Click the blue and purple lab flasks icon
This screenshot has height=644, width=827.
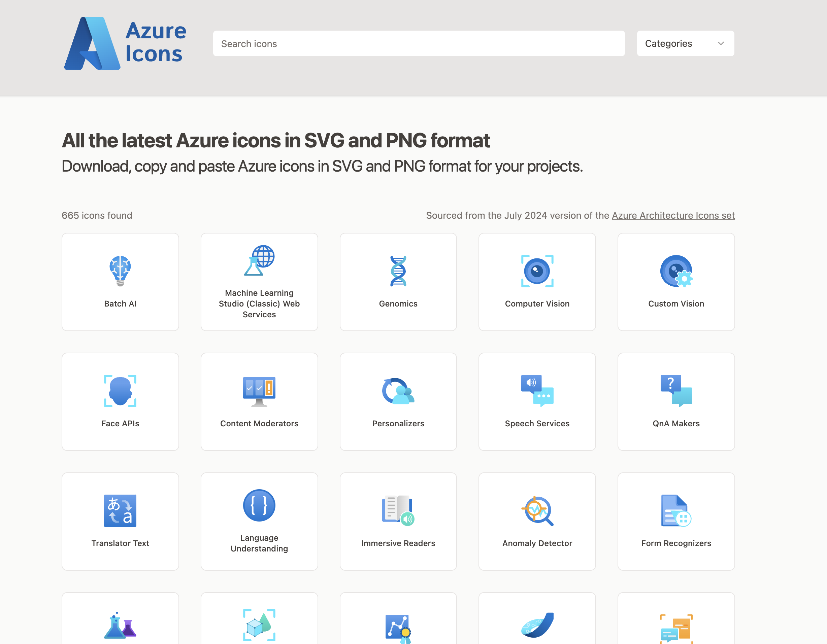121,625
